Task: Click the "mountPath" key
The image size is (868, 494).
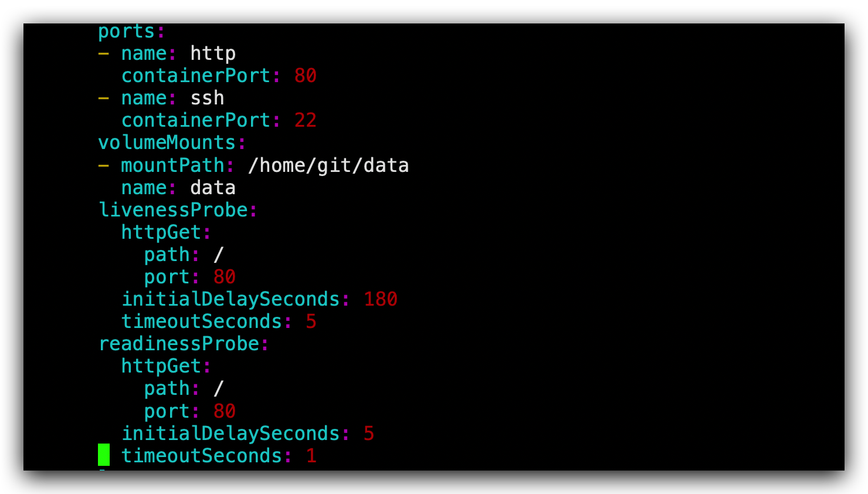Action: click(172, 165)
